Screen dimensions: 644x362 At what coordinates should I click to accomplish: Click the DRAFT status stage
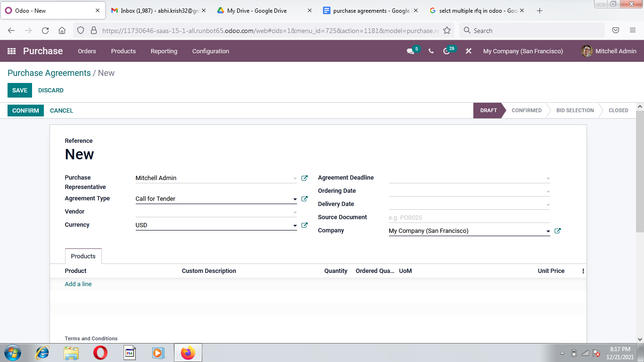point(488,110)
